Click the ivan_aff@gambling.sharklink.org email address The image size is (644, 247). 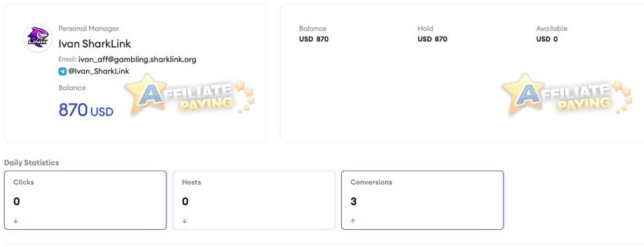[x=137, y=60]
